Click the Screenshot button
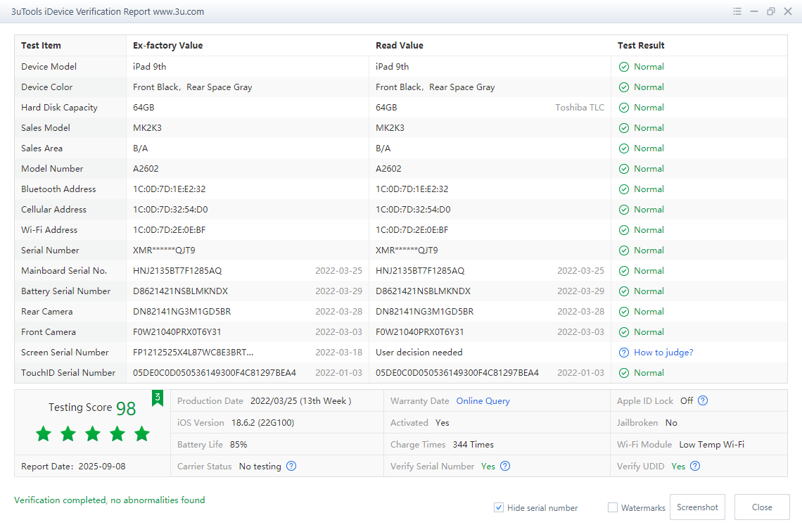This screenshot has width=802, height=532. [x=697, y=507]
